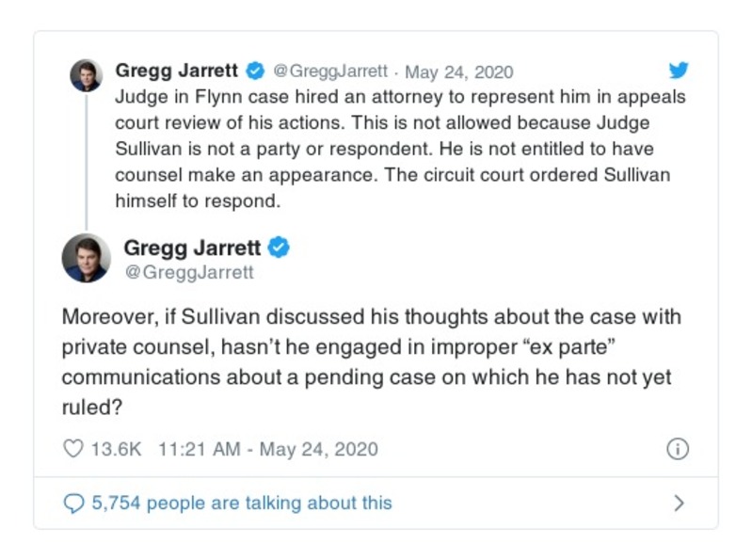Open the tweet info icon
The height and width of the screenshot is (560, 752).
click(x=677, y=449)
